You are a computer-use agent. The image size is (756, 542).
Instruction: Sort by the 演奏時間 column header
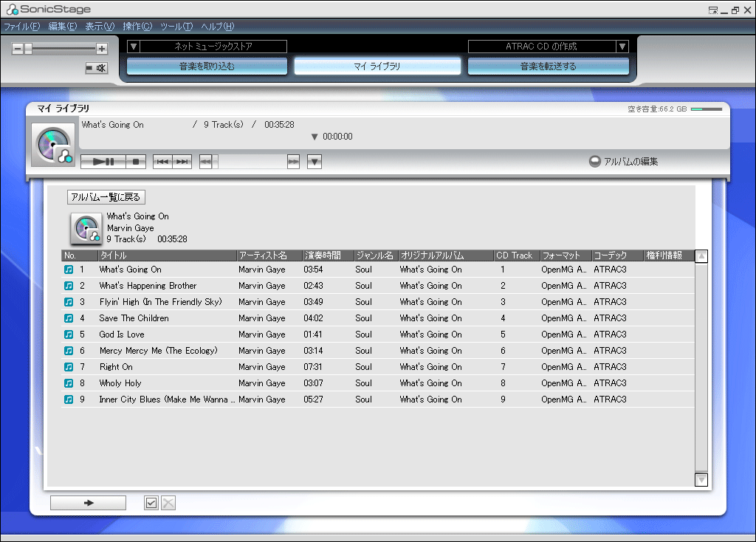tap(329, 255)
